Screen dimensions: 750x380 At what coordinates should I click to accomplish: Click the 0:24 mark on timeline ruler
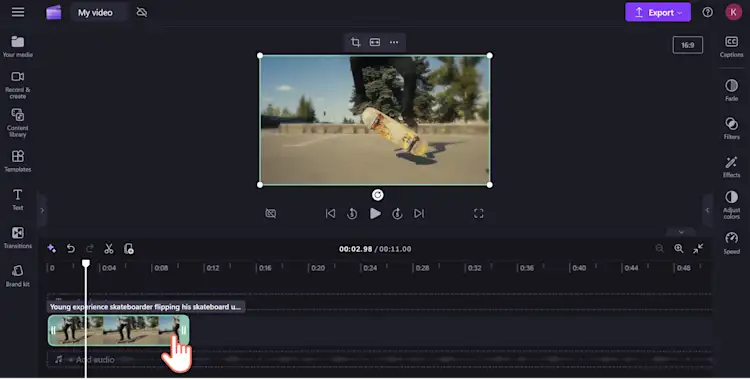click(x=369, y=268)
